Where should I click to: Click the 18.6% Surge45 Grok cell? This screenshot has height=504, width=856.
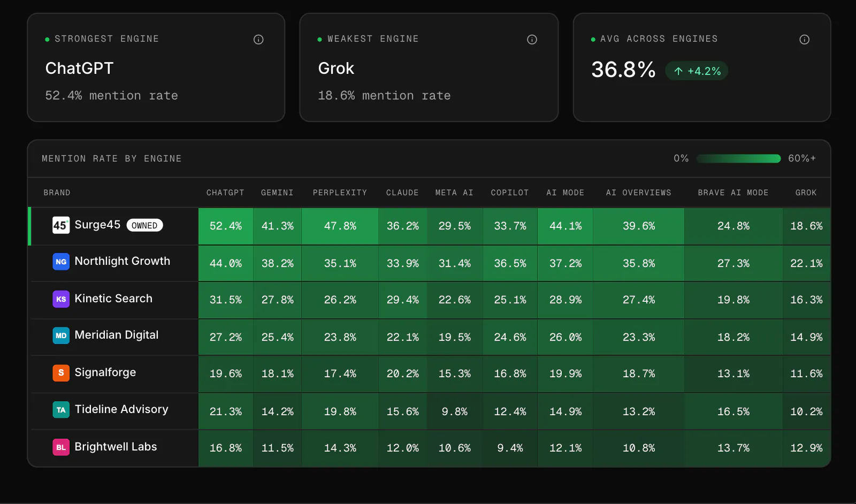806,226
